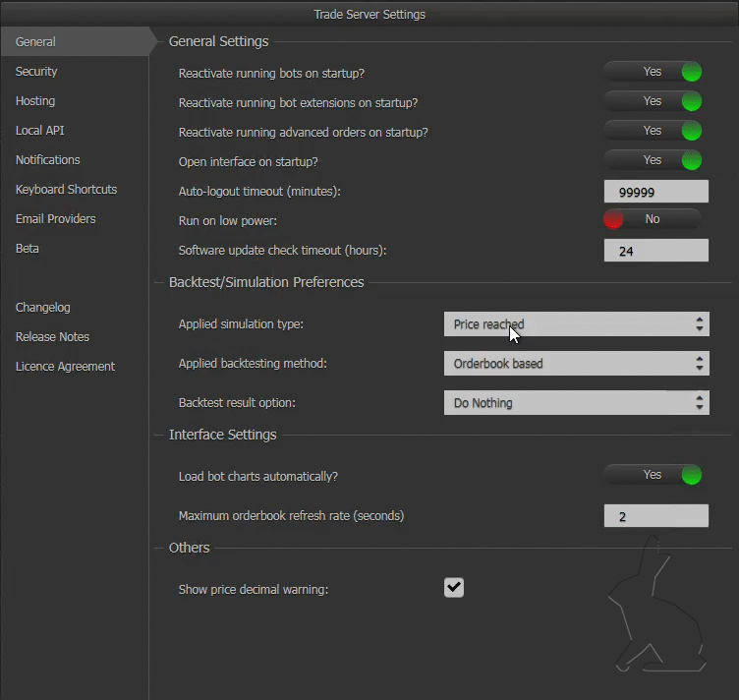
Task: Toggle Reactivate running bots on startup
Action: [x=654, y=72]
